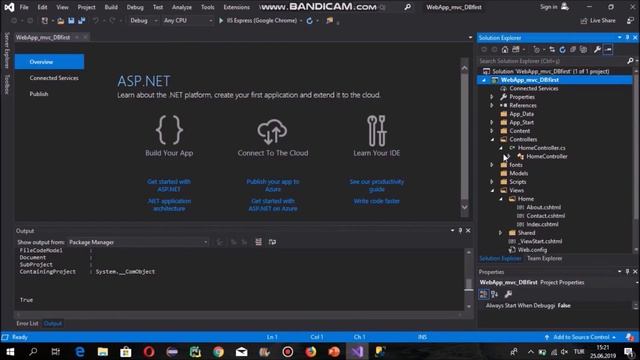The image size is (640, 360).
Task: Switch to the Team Explorer tab
Action: [x=544, y=258]
